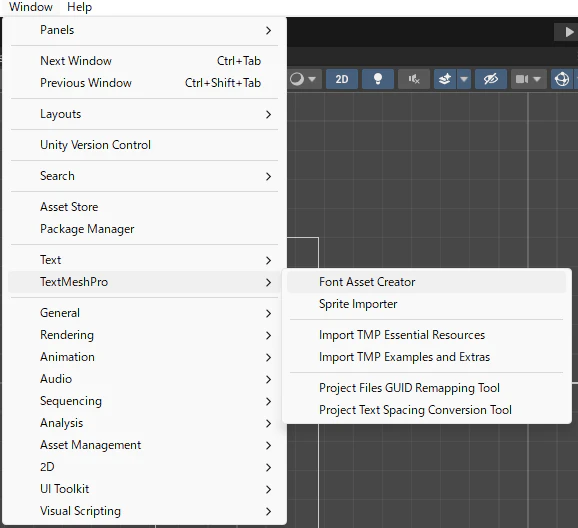The width and height of the screenshot is (578, 528).
Task: Open Project Text Spacing Conversion Tool
Action: click(426, 410)
